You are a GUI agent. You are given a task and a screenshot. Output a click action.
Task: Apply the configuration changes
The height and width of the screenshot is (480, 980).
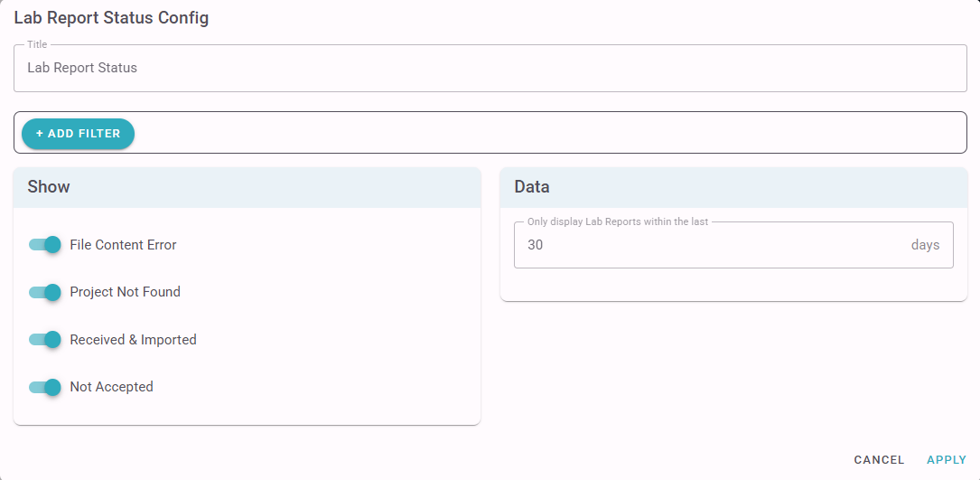click(947, 460)
